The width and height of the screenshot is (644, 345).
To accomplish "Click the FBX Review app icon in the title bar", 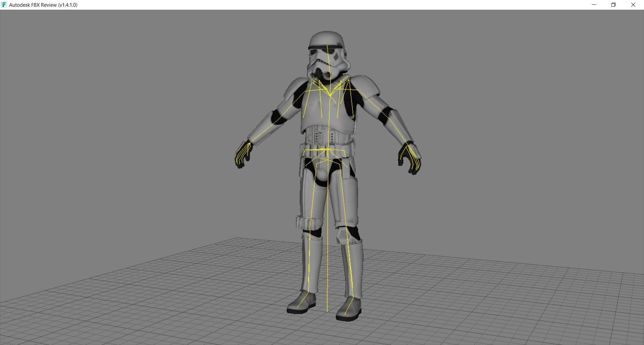I will pyautogui.click(x=4, y=5).
